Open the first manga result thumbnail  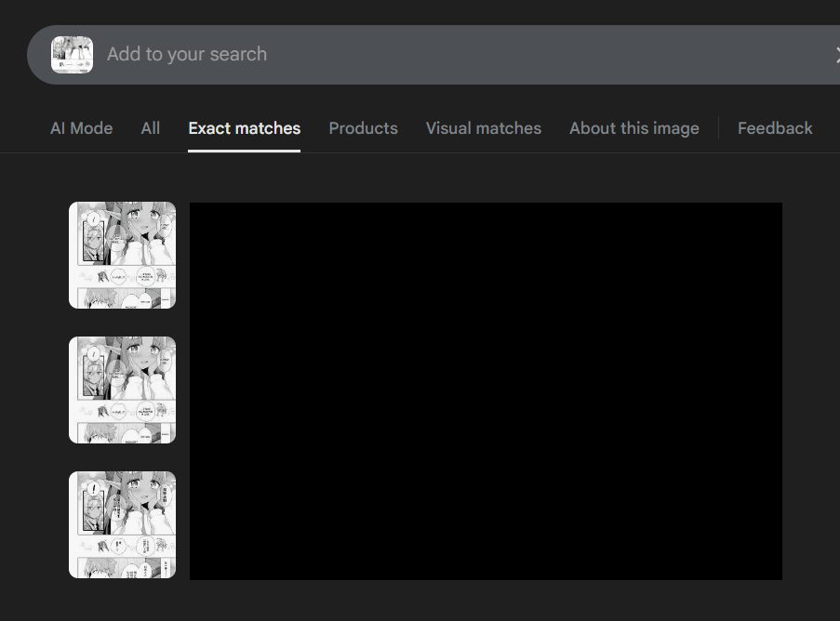[122, 255]
